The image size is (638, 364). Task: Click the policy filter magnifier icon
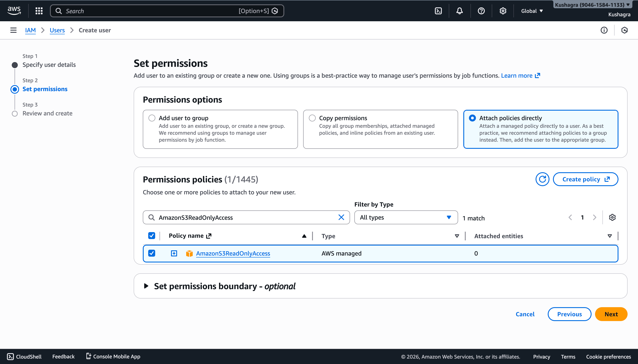(x=151, y=217)
